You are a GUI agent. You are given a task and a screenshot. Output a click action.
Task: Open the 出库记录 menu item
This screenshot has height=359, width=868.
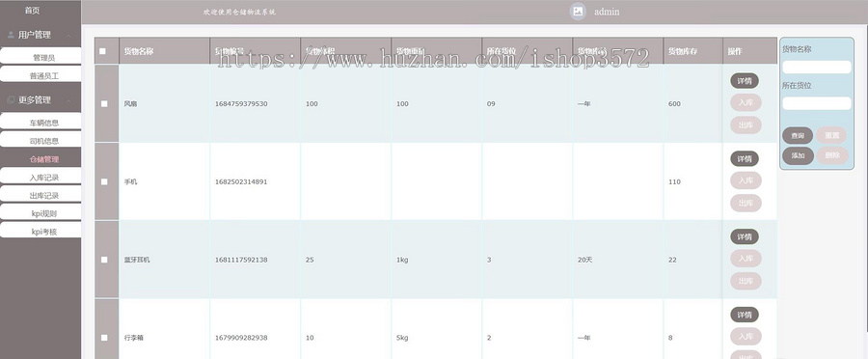tap(41, 195)
